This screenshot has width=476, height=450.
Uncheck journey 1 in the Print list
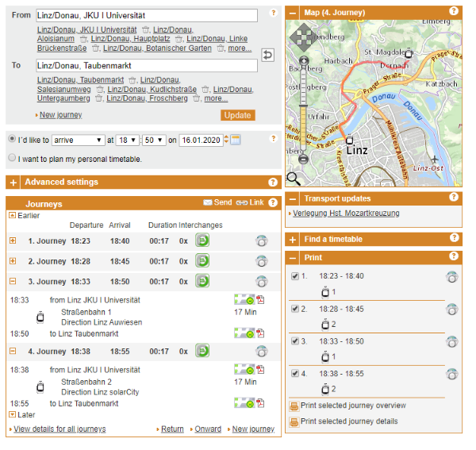pyautogui.click(x=295, y=276)
